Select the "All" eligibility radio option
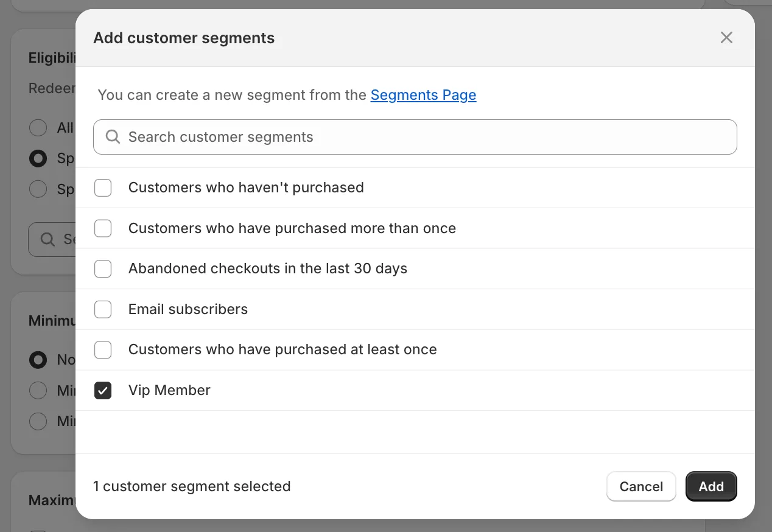 (38, 128)
